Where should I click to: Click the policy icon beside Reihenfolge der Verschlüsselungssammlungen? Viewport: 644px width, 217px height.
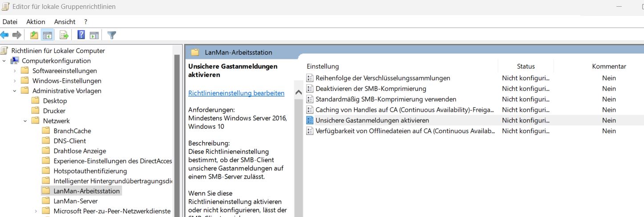coord(310,78)
